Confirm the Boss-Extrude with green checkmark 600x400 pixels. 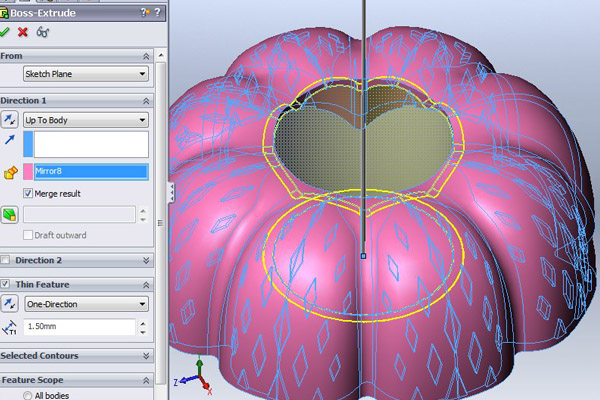(4, 32)
